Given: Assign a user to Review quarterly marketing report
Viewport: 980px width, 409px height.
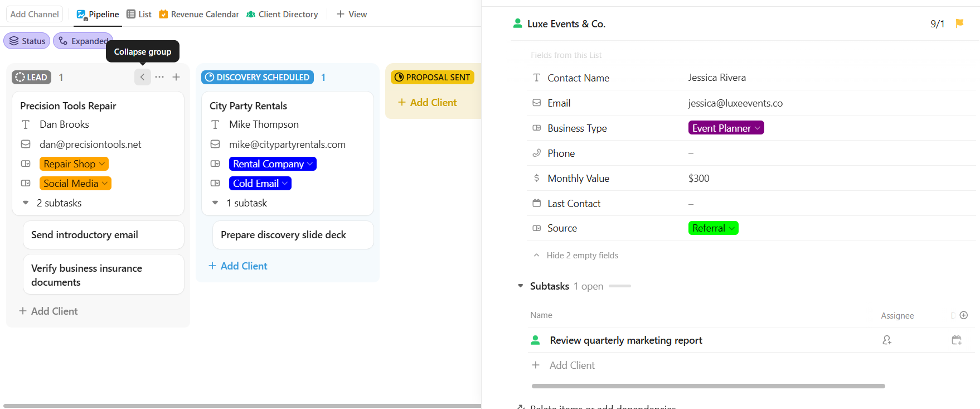Looking at the screenshot, I should (887, 340).
